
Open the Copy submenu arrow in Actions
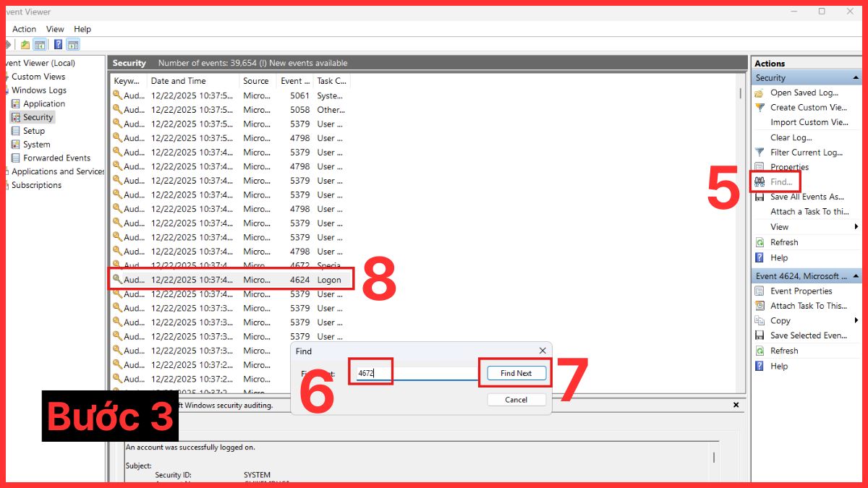856,321
